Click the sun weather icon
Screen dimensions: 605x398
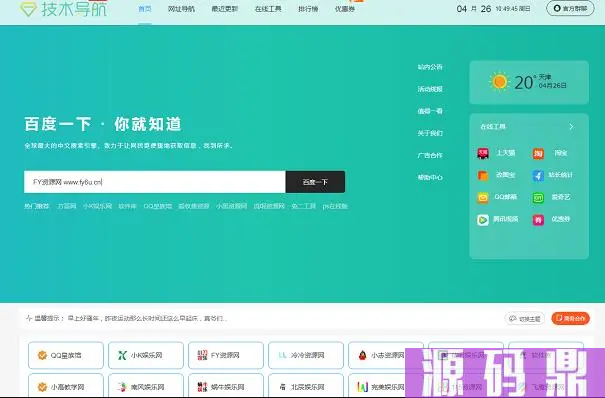click(499, 82)
